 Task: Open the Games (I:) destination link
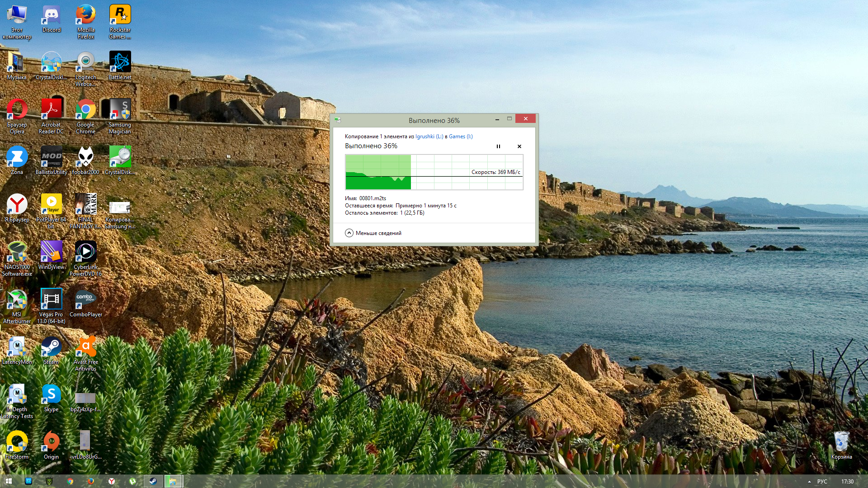point(460,136)
